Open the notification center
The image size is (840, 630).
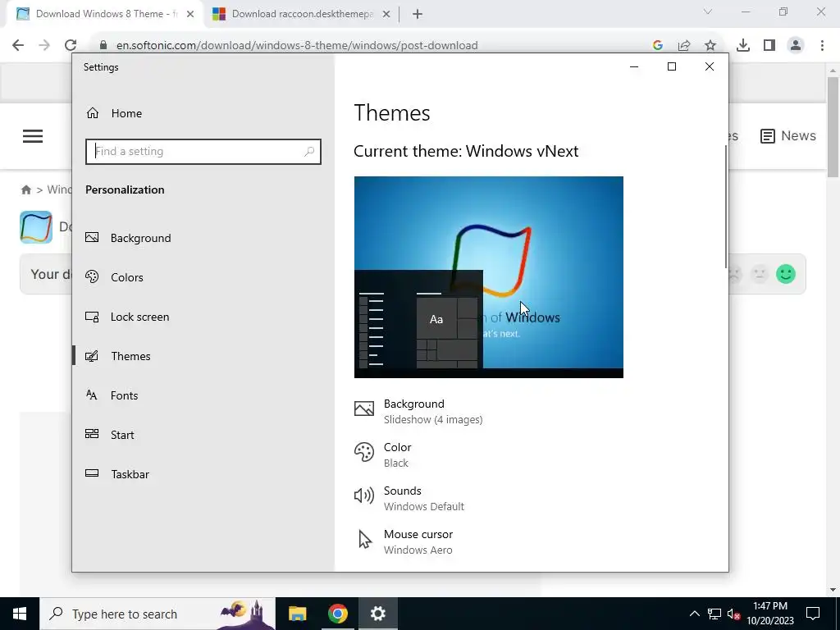point(813,614)
